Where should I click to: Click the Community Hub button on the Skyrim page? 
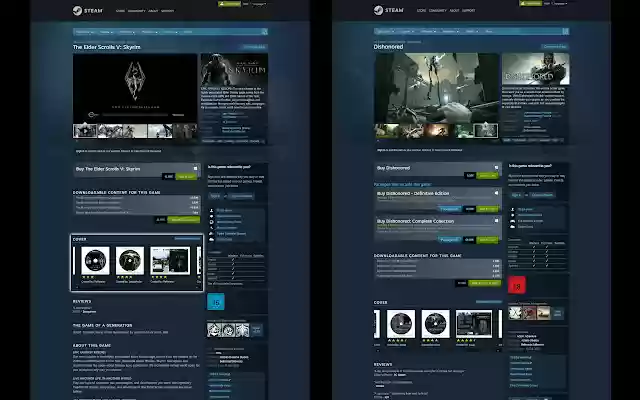(x=255, y=47)
